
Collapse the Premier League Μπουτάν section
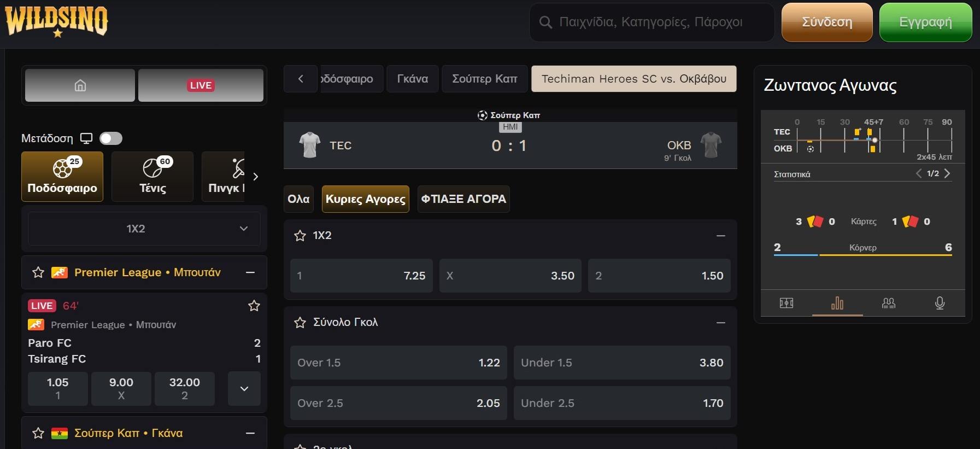coord(250,272)
